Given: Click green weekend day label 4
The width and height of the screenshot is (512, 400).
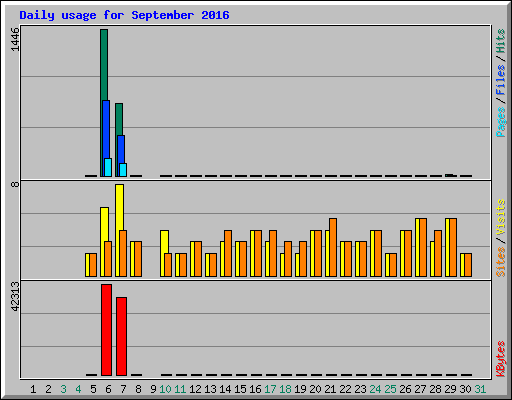Looking at the screenshot, I should 78,389.
